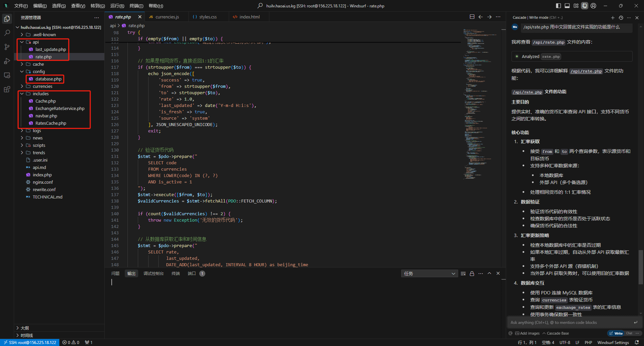Open the account profile icon

[593, 6]
